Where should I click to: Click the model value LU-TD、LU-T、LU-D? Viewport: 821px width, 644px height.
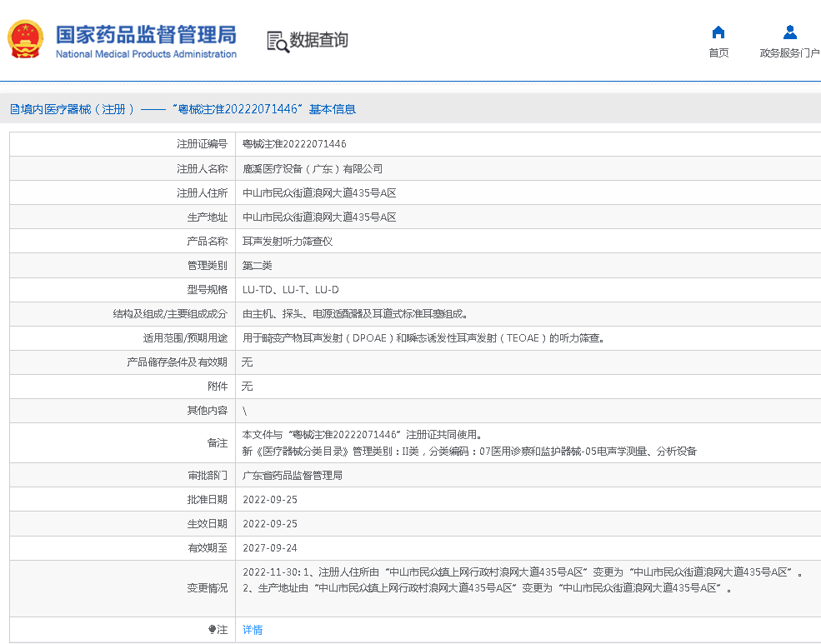[290, 290]
